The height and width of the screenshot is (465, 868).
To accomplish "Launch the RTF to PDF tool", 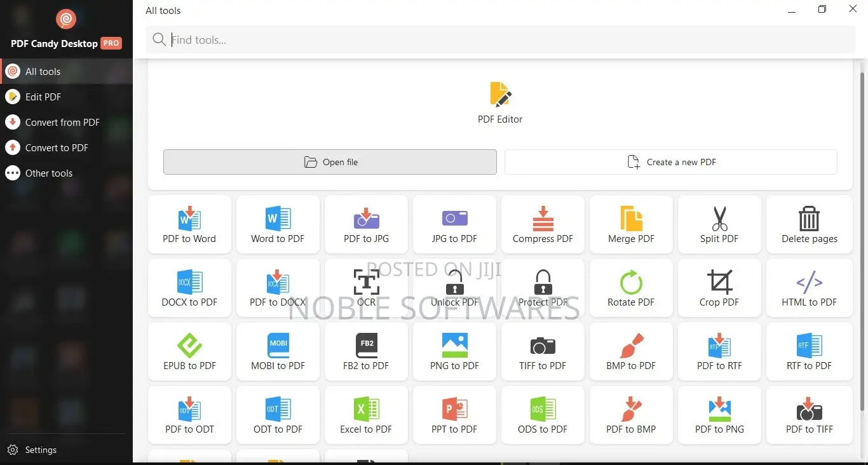I will tap(810, 351).
